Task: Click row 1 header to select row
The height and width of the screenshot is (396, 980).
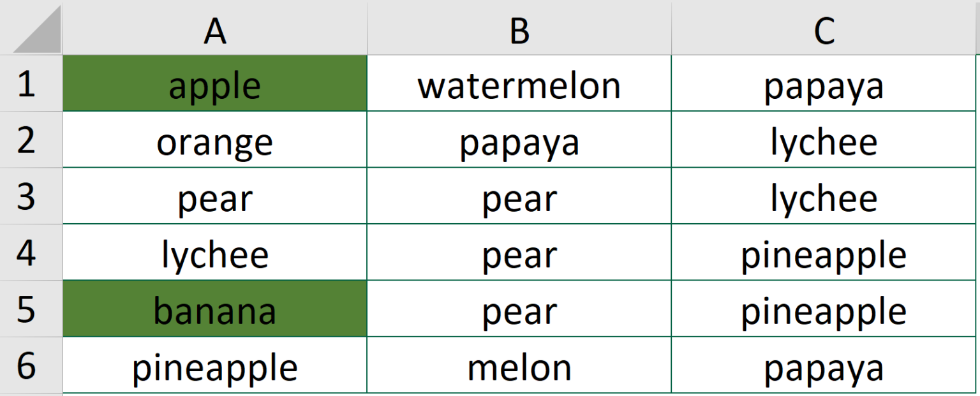Action: click(x=30, y=84)
